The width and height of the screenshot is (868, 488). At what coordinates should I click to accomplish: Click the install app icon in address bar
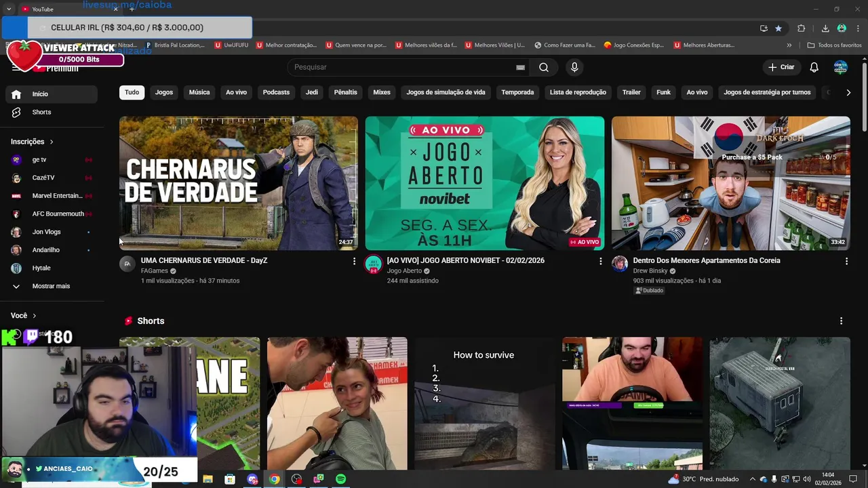coord(764,28)
